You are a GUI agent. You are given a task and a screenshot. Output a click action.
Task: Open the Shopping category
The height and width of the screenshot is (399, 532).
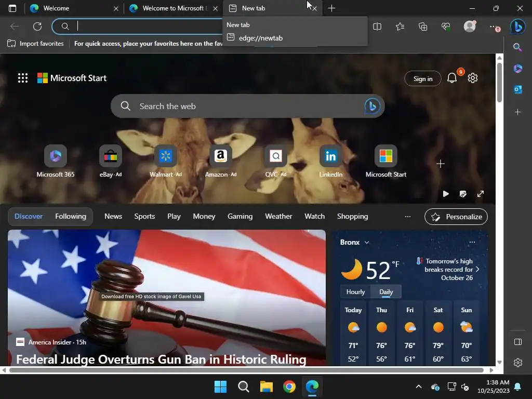352,217
